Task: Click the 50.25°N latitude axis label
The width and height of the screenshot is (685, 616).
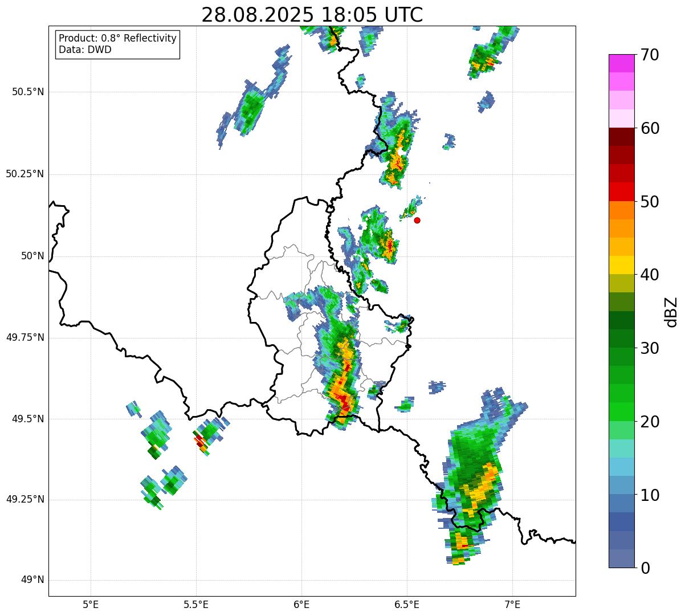Action: tap(25, 174)
